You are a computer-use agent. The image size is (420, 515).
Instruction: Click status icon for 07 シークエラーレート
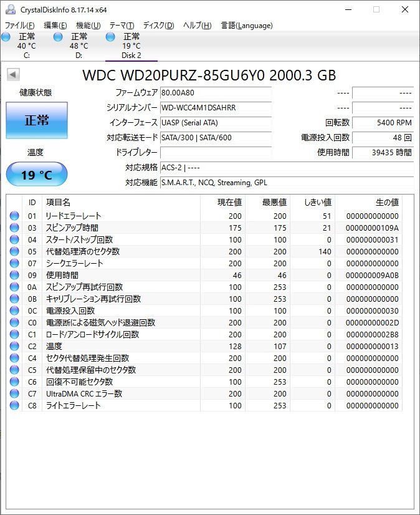(x=14, y=263)
